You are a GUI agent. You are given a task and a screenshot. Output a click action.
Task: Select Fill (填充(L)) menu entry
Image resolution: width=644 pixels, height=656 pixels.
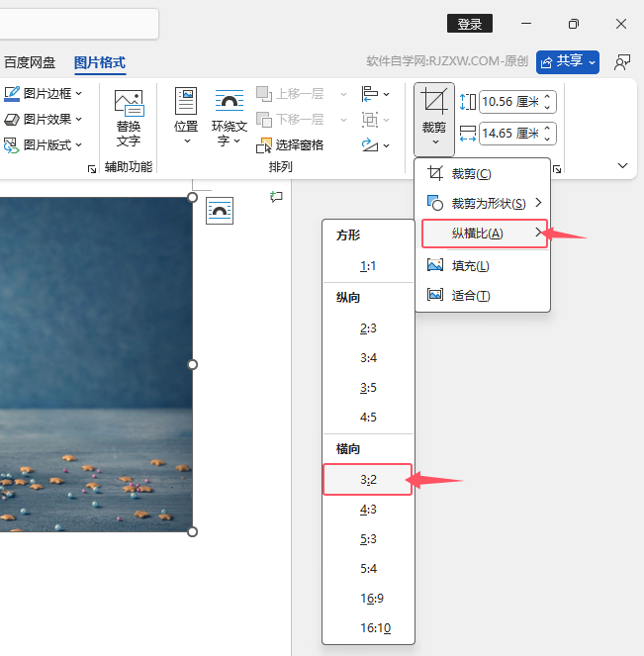click(x=482, y=265)
